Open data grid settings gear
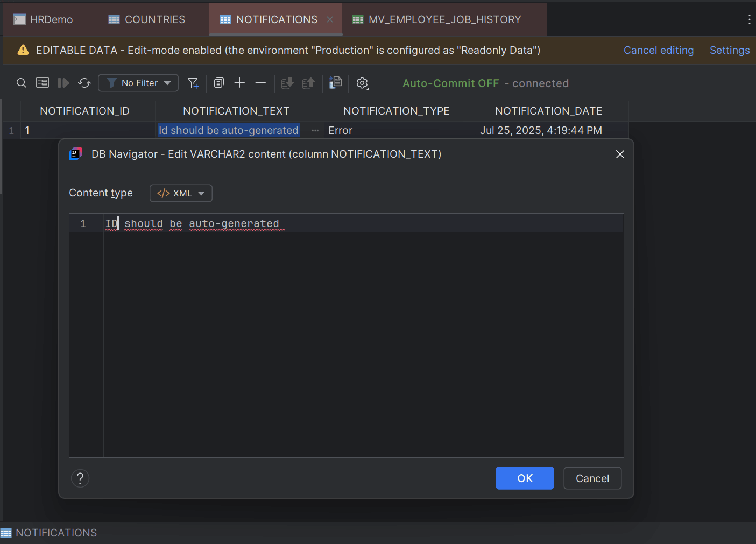This screenshot has width=756, height=544. (362, 83)
